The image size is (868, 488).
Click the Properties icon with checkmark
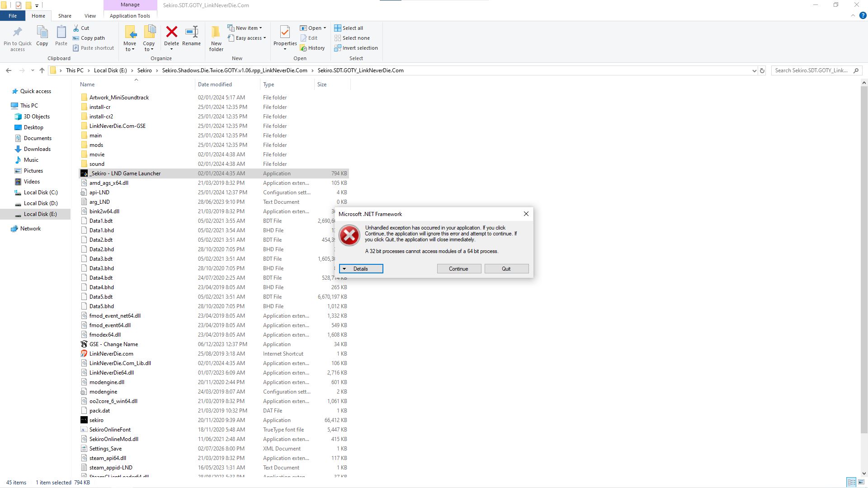[x=285, y=32]
